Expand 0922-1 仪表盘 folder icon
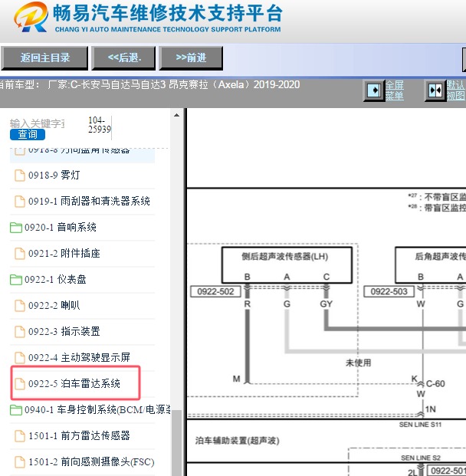Viewport: 466px width, 476px height. [16, 280]
